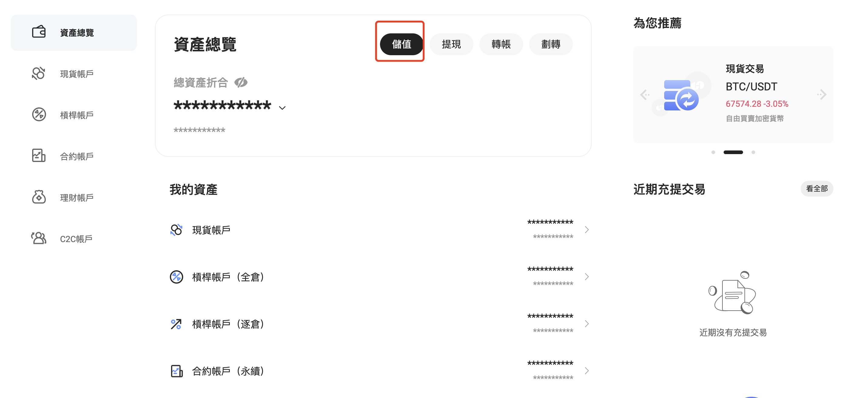Select the last carousel pagination dot
The image size is (868, 398).
tap(753, 152)
